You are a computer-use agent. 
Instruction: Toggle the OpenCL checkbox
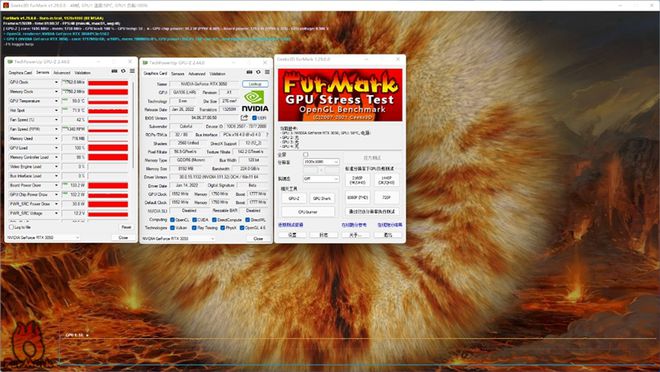click(x=172, y=220)
